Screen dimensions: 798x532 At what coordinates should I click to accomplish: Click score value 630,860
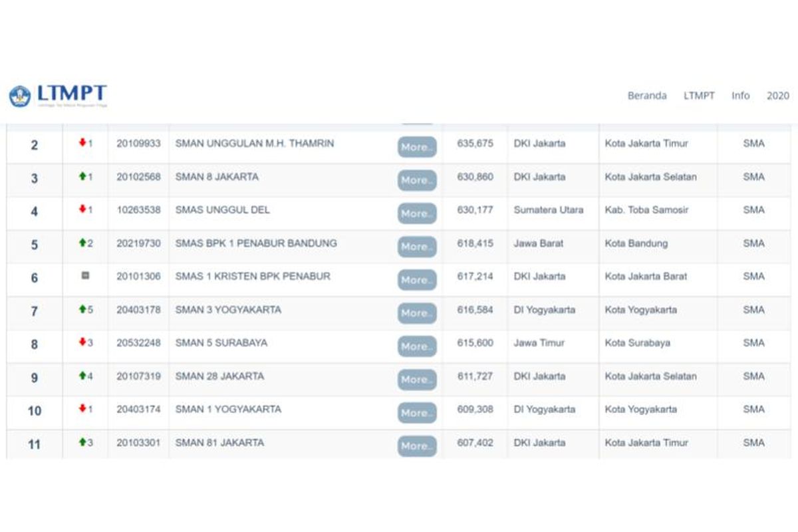click(475, 176)
